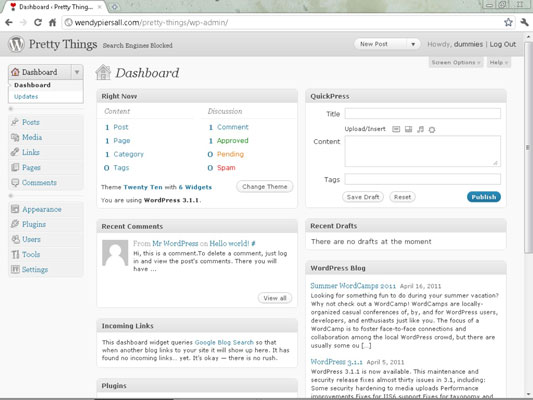The width and height of the screenshot is (533, 400).
Task: Click Mr WordPress commenter avatar
Action: click(115, 253)
